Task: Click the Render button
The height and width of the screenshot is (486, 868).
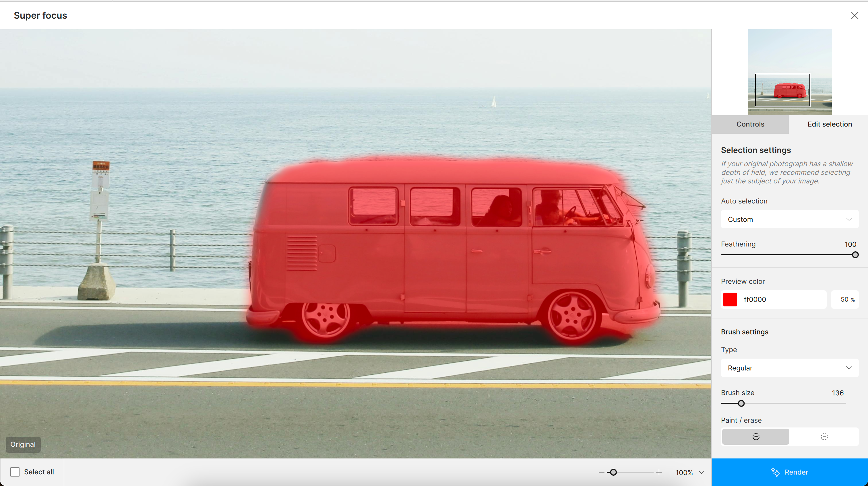Action: 789,472
